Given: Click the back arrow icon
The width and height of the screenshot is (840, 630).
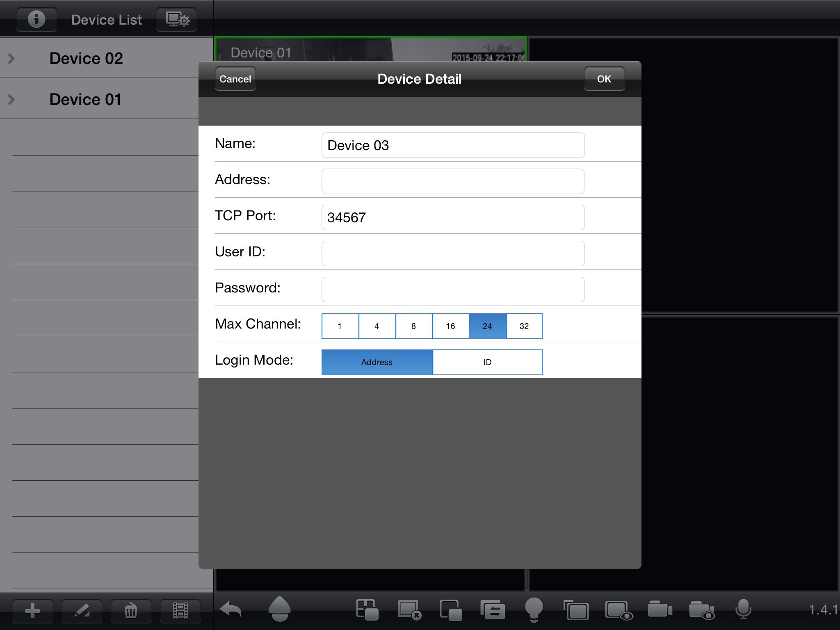Looking at the screenshot, I should point(231,609).
